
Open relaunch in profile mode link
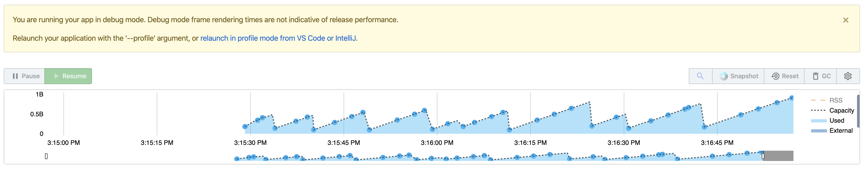tap(278, 38)
